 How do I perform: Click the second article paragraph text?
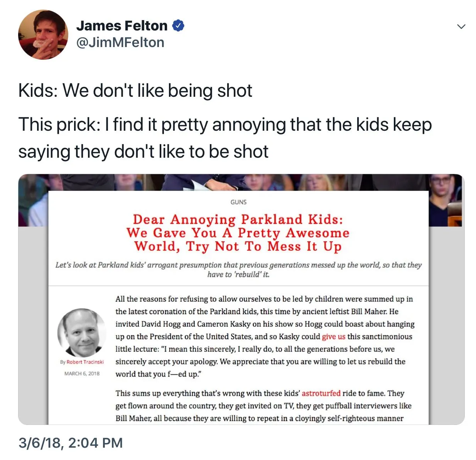[263, 406]
